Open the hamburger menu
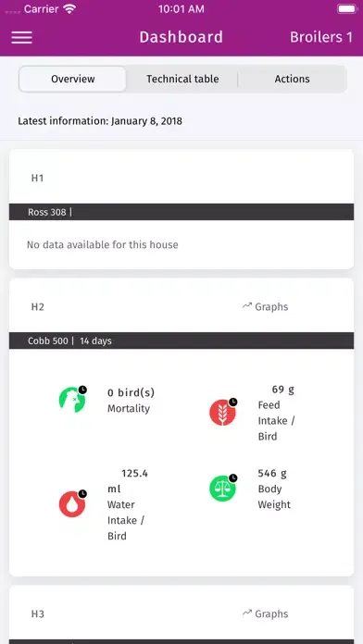 22,37
